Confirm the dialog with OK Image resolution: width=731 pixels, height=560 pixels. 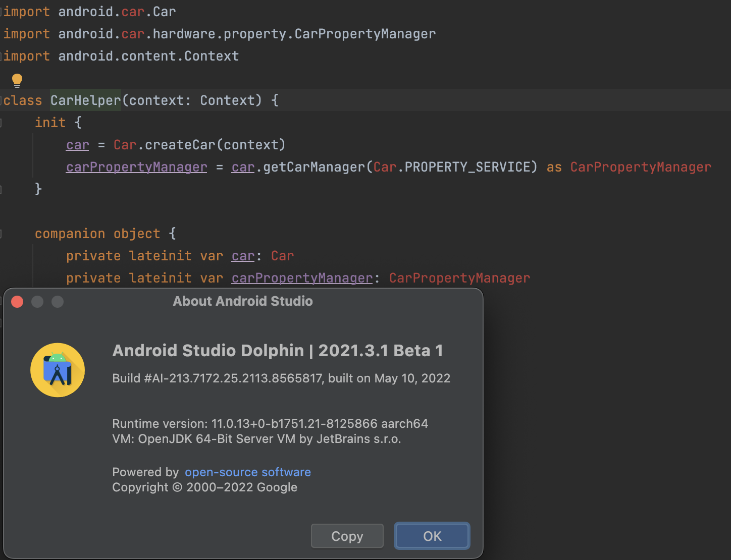click(x=432, y=536)
